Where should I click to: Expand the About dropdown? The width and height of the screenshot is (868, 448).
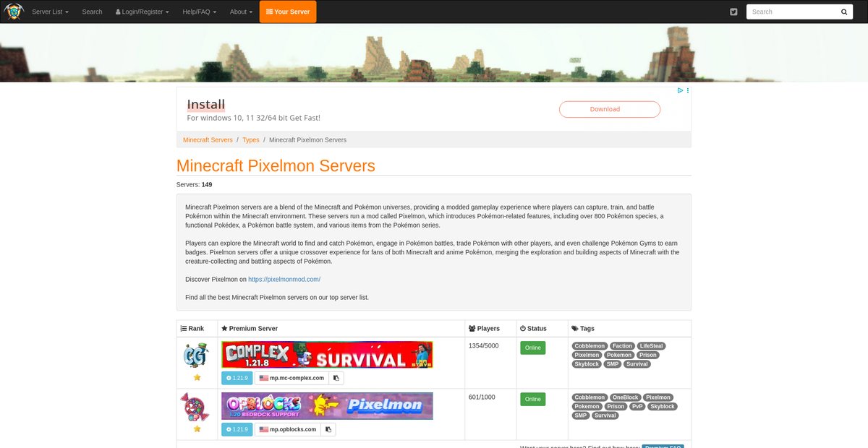(x=241, y=12)
